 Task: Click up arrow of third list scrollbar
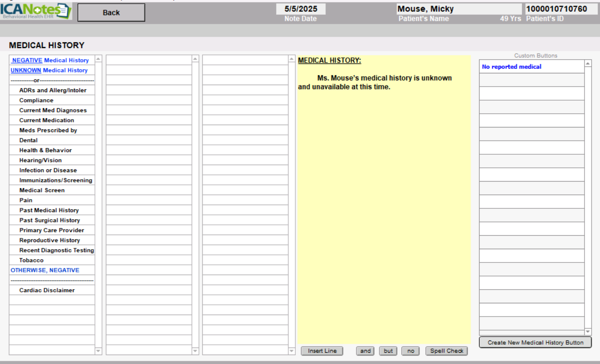292,59
